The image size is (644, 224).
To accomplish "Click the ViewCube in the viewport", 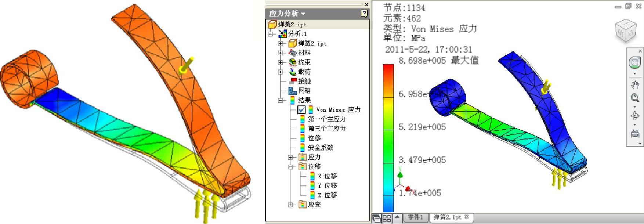I will [x=626, y=31].
